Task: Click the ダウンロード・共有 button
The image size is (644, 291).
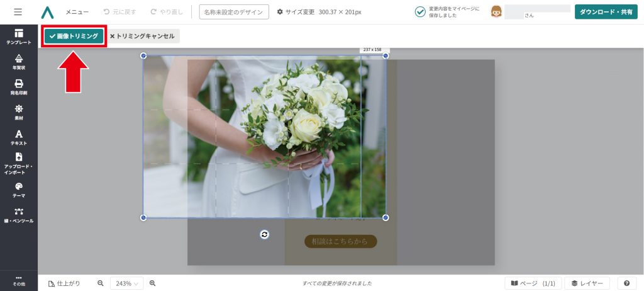Action: (606, 12)
